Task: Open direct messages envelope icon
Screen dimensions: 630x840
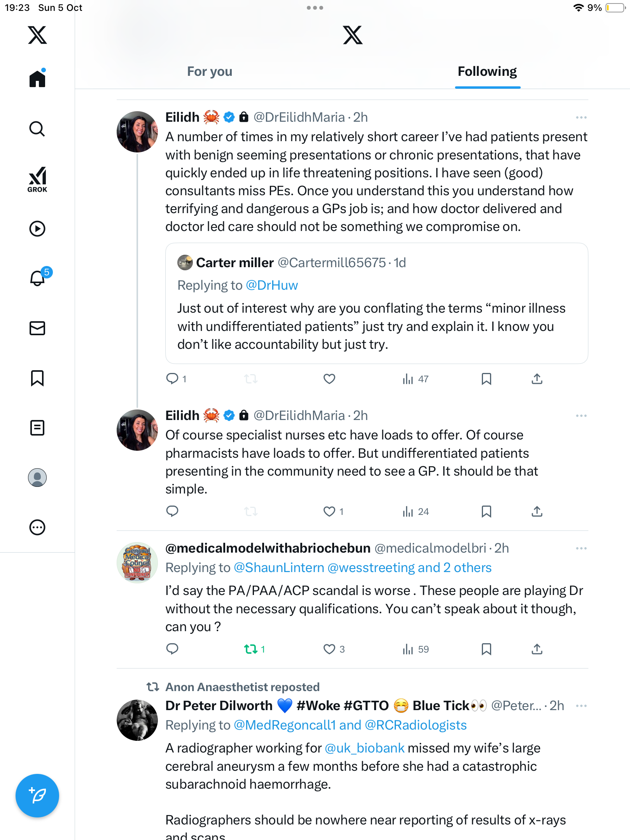Action: point(37,328)
